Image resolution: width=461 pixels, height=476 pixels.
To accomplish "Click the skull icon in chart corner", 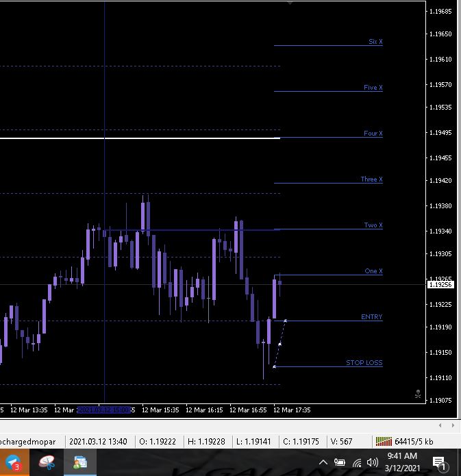I will (x=418, y=394).
